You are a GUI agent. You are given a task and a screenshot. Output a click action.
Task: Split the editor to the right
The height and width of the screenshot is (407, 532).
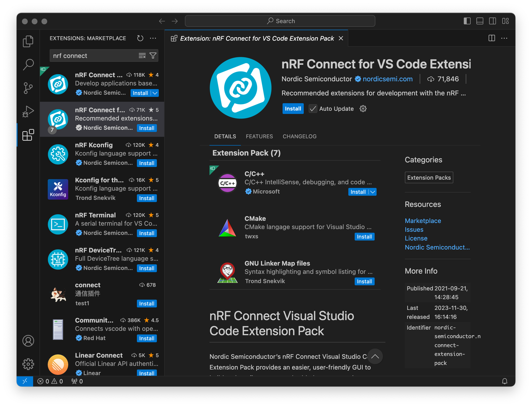[x=492, y=38]
